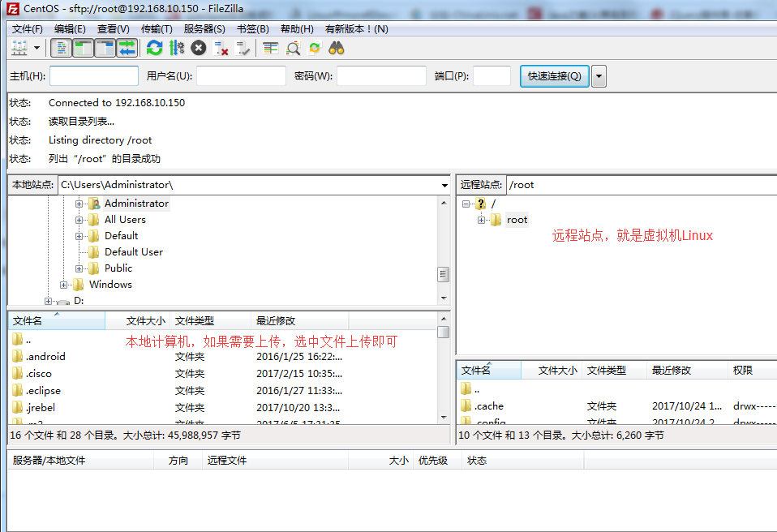
Task: Focus the 主机(H) host input field
Action: (94, 75)
